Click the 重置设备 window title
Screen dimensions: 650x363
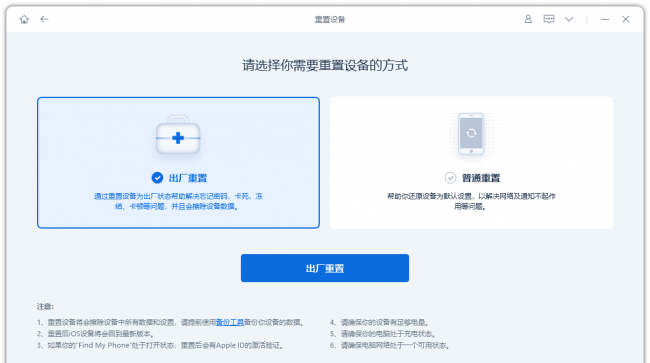click(330, 19)
